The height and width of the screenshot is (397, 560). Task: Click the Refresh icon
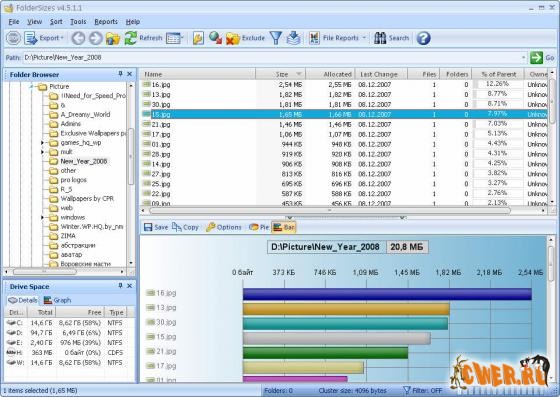(x=131, y=38)
